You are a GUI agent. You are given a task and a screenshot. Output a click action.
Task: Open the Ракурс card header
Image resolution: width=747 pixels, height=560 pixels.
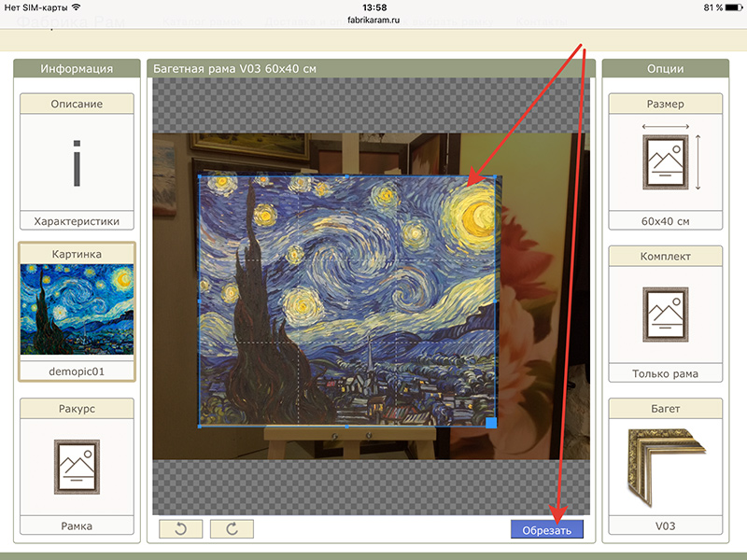(x=77, y=409)
